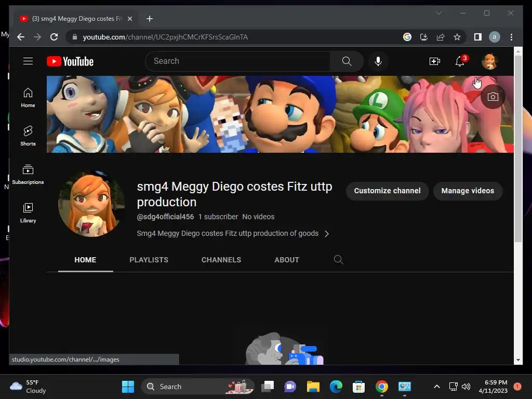Open Microsoft Store from the taskbar
This screenshot has width=532, height=399.
[x=358, y=387]
